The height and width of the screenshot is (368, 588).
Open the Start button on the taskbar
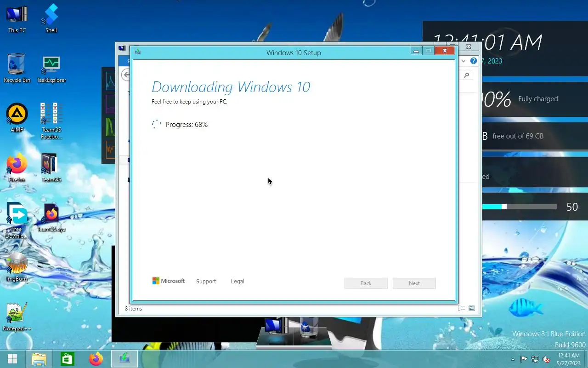12,359
